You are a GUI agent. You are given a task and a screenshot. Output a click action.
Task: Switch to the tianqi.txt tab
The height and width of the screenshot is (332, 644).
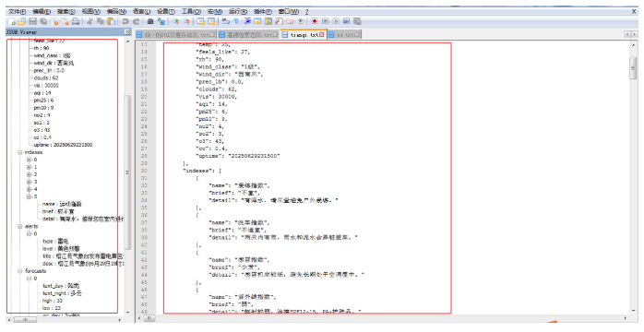[x=304, y=35]
